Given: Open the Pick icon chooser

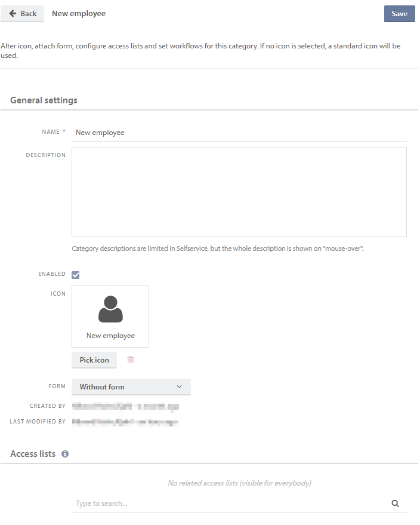Looking at the screenshot, I should 94,360.
